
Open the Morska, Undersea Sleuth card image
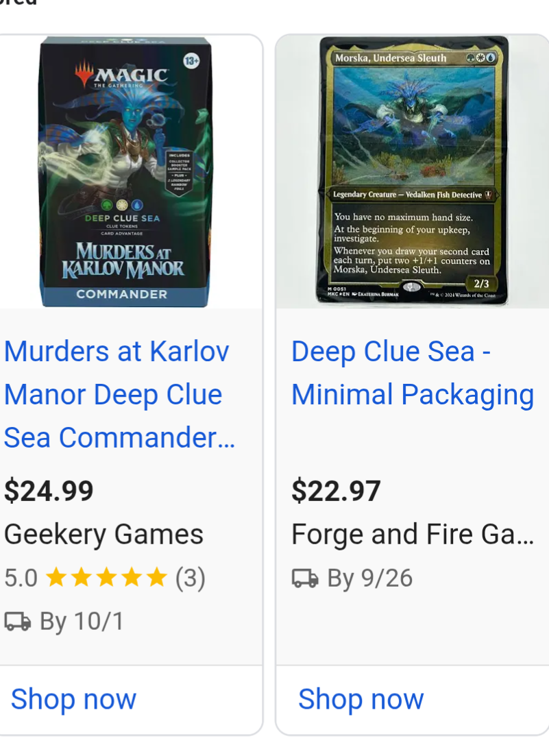click(x=412, y=171)
